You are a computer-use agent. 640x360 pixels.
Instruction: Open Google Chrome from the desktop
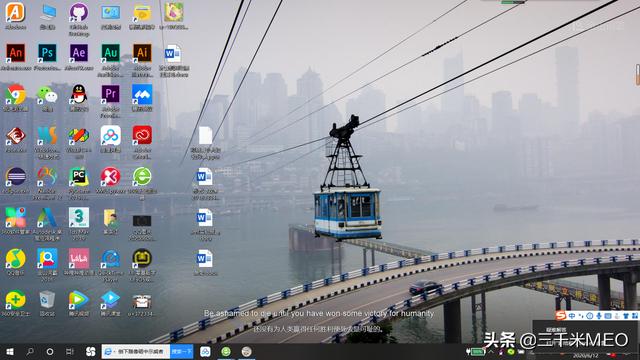click(x=16, y=94)
